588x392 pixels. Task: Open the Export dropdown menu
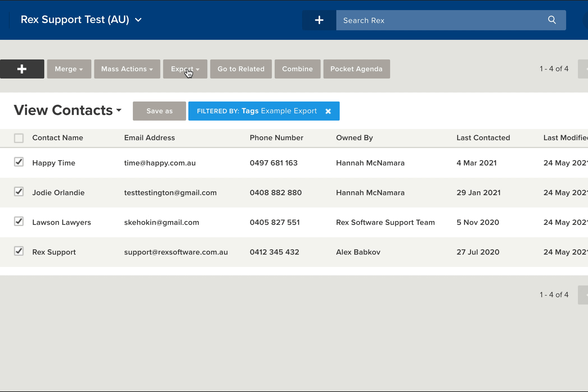click(x=185, y=69)
